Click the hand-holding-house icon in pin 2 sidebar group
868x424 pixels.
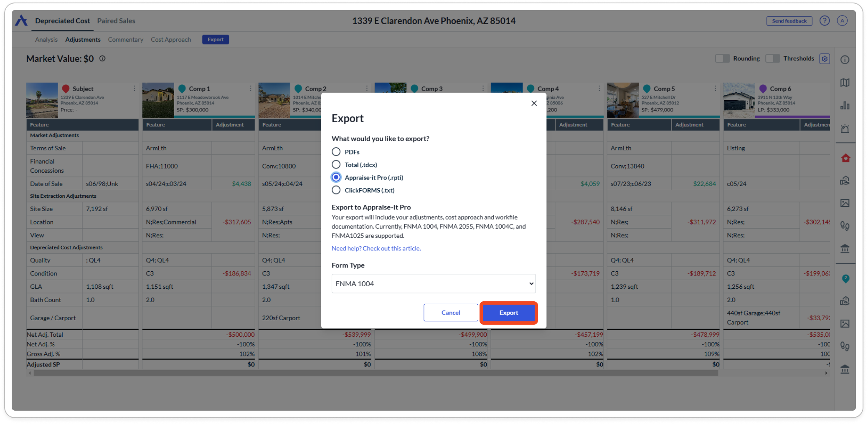(845, 301)
